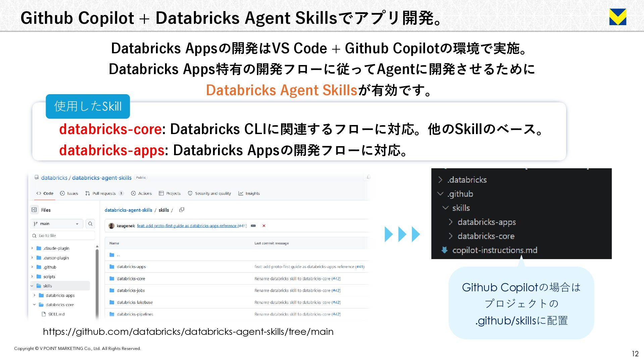Open the databricks-jobs folder icon

(x=112, y=290)
